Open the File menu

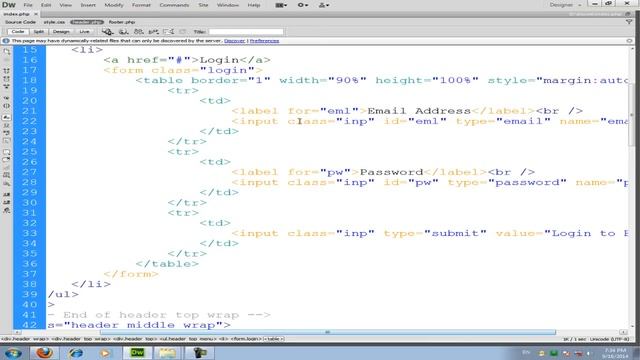tap(28, 5)
